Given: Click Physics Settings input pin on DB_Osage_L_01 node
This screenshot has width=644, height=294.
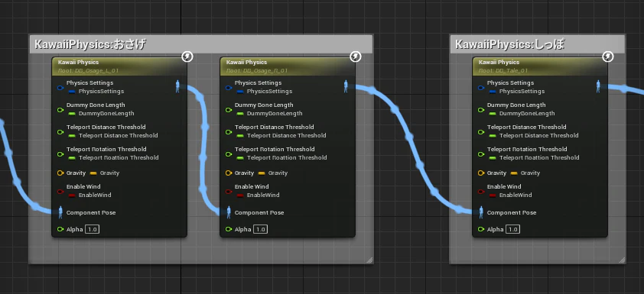Looking at the screenshot, I should click(60, 87).
